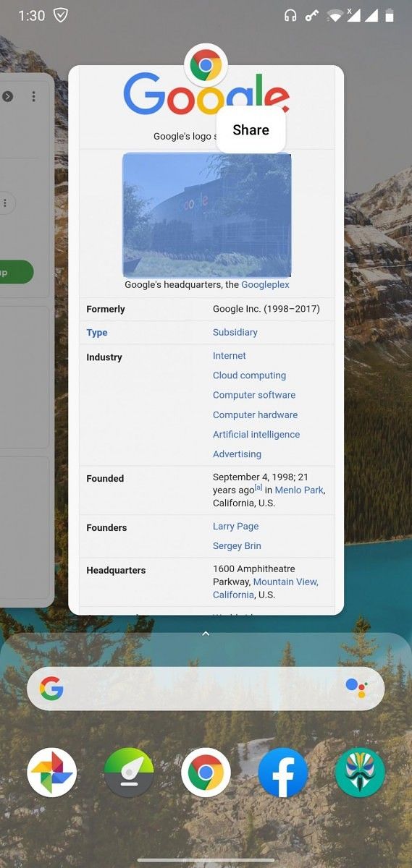Tap the "Industry" row label
This screenshot has width=412, height=868.
104,357
